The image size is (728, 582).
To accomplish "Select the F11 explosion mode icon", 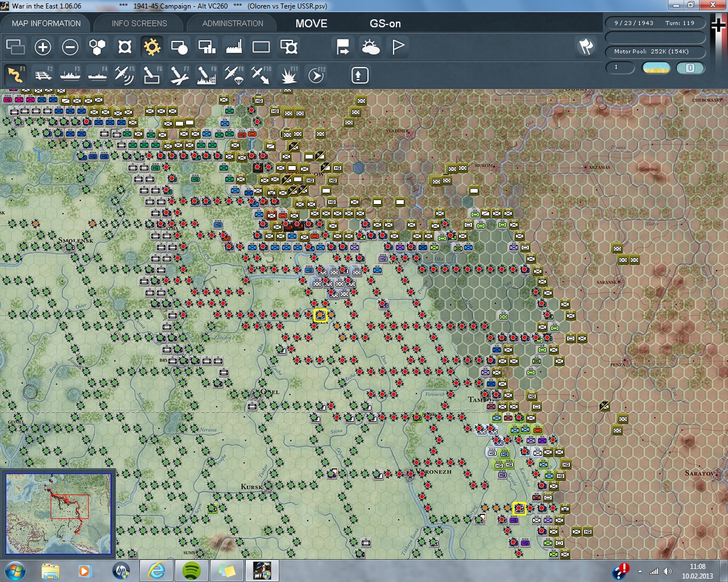I will (288, 75).
